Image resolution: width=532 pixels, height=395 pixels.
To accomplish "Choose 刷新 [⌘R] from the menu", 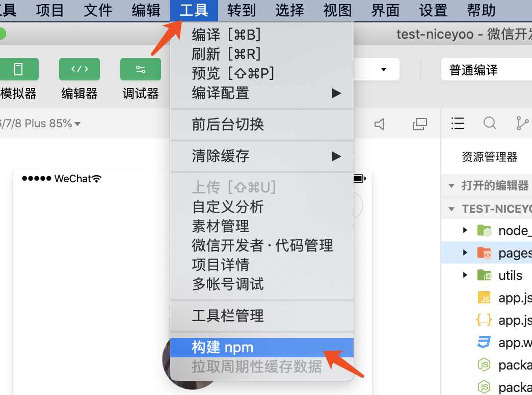I will pos(262,54).
